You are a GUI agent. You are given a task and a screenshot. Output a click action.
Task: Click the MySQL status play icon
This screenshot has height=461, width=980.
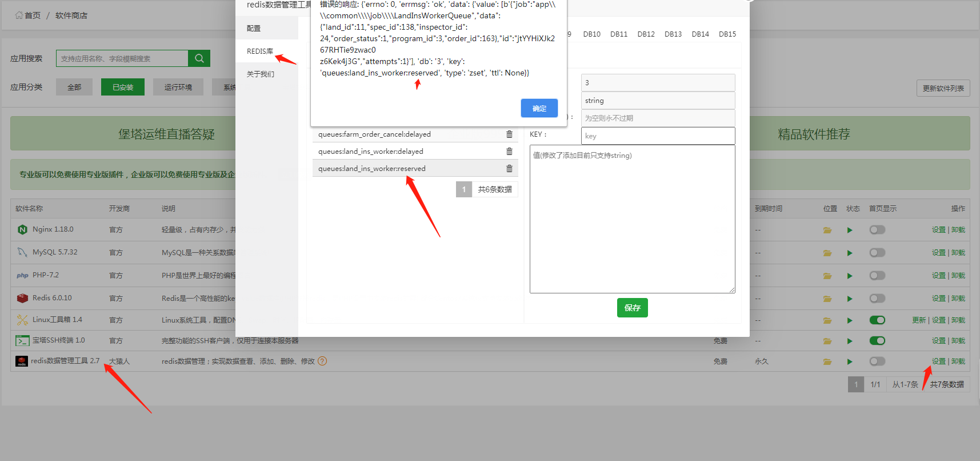(x=850, y=253)
